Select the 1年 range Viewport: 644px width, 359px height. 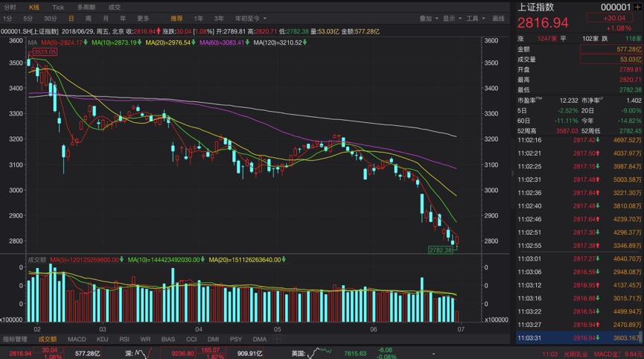click(x=198, y=19)
